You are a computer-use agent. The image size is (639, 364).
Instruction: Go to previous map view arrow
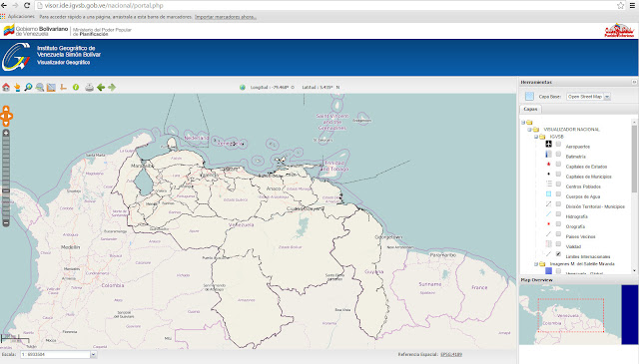(101, 87)
